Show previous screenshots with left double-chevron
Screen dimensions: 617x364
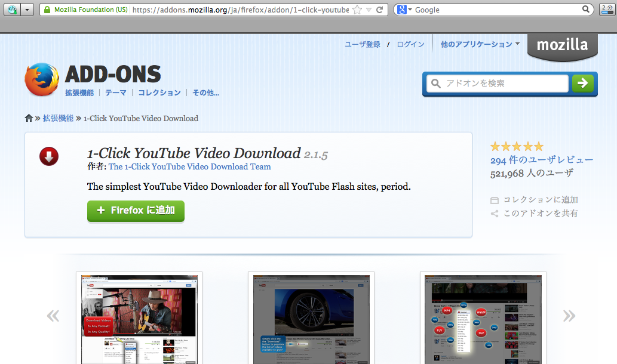tap(53, 316)
